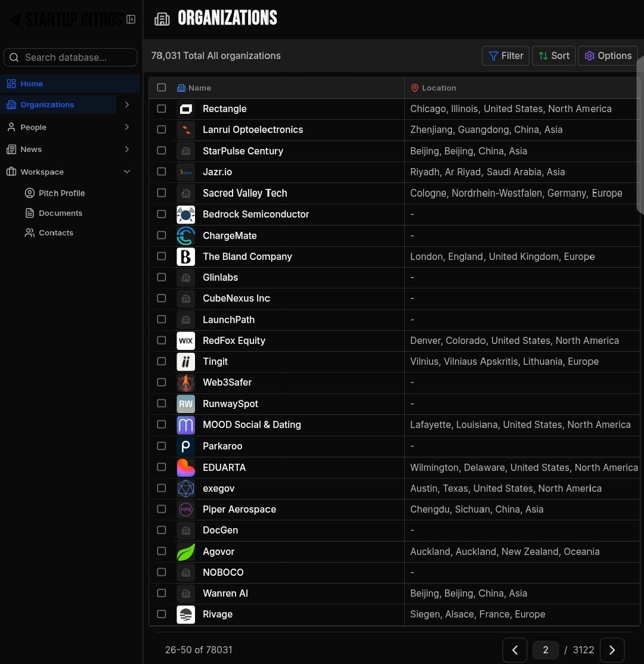Click the Rivage logo icon
The image size is (644, 664).
pyautogui.click(x=185, y=615)
